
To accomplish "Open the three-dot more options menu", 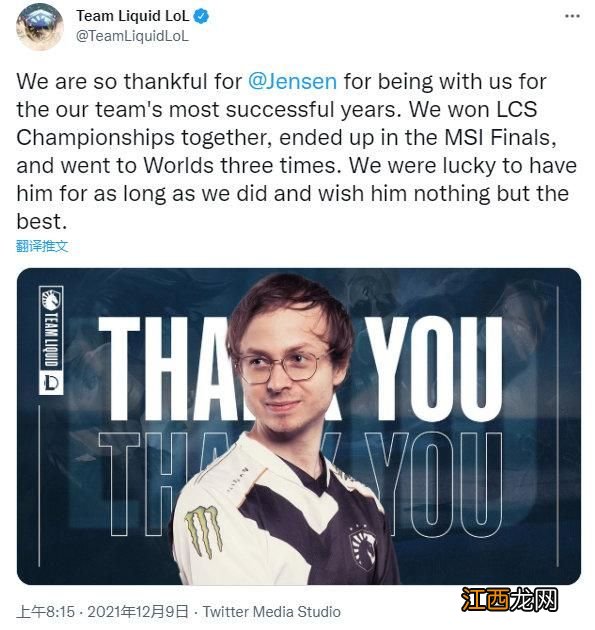I will 572,16.
